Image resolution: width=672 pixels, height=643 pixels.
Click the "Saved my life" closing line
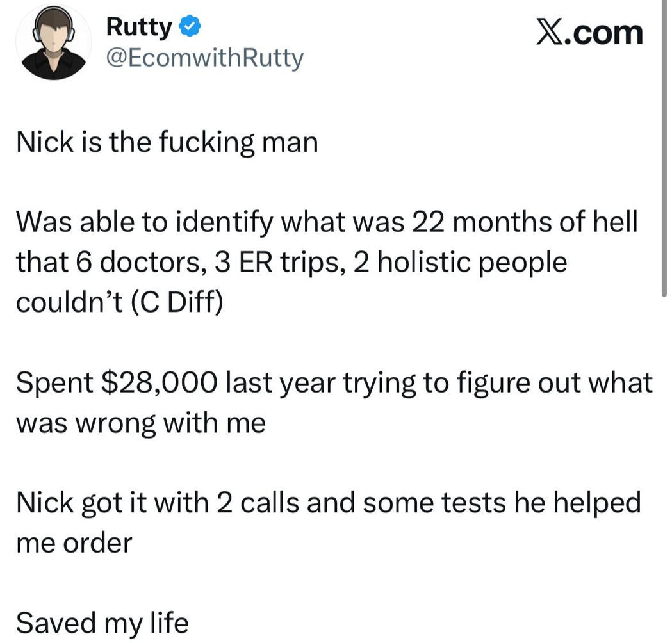pyautogui.click(x=102, y=622)
